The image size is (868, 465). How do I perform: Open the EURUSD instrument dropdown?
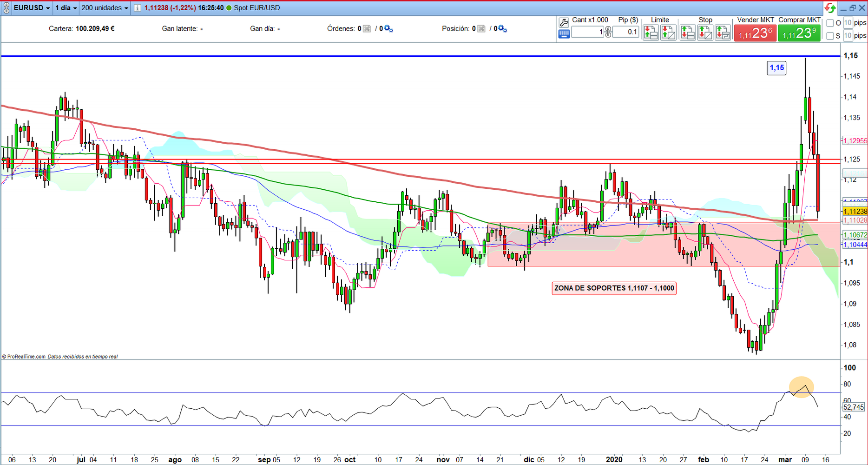point(32,8)
